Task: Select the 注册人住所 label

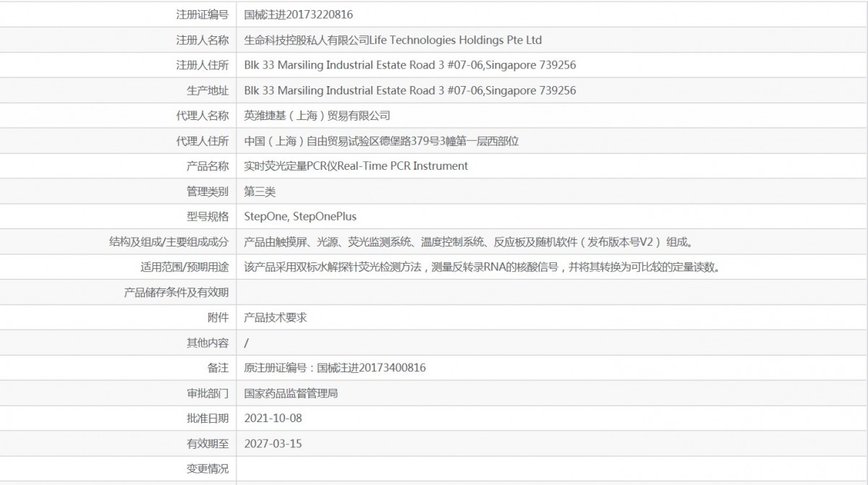Action: pos(203,65)
